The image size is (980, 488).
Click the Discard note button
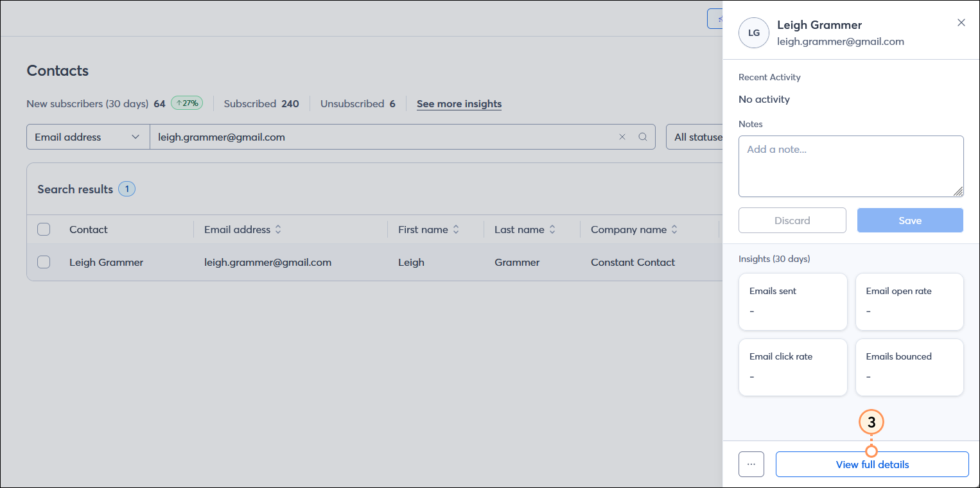click(x=792, y=220)
